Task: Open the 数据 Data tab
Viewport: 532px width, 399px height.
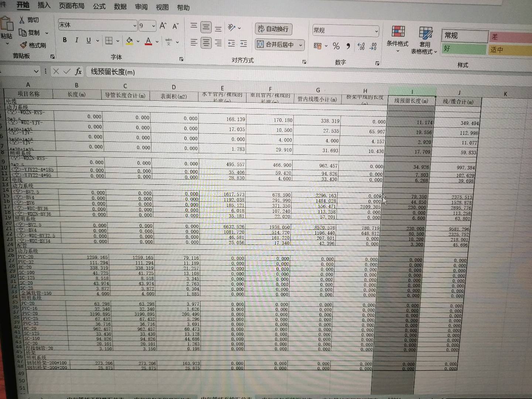Action: click(120, 7)
